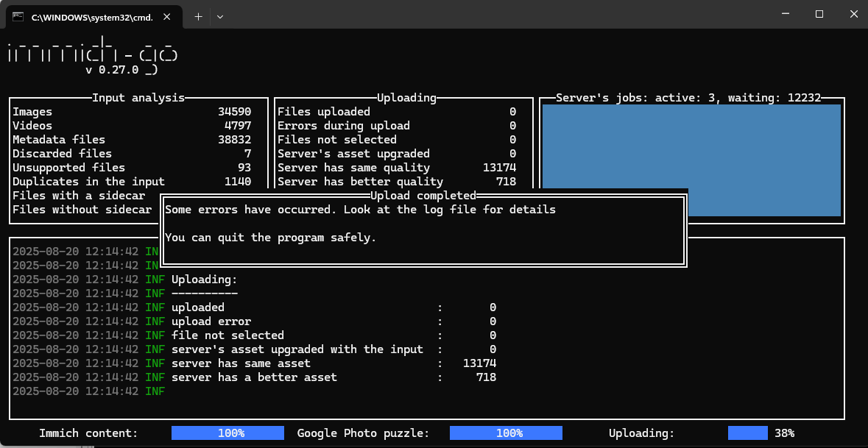Click "718" in the Server has better quality row
The height and width of the screenshot is (448, 868).
pyautogui.click(x=507, y=182)
